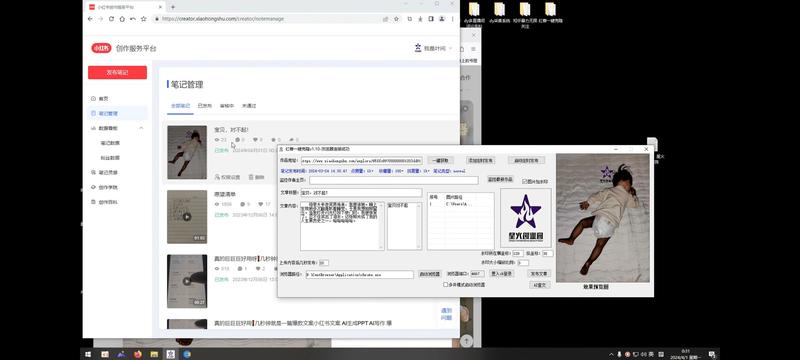The width and height of the screenshot is (800, 360).
Task: Click into the 文章标题 input field
Action: point(361,193)
